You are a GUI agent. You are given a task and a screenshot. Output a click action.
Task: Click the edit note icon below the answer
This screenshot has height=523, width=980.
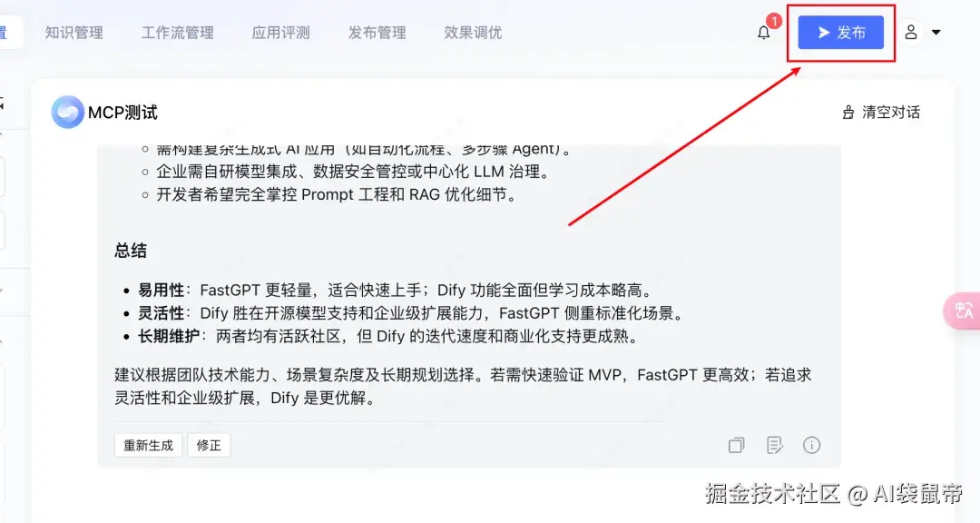pos(774,446)
